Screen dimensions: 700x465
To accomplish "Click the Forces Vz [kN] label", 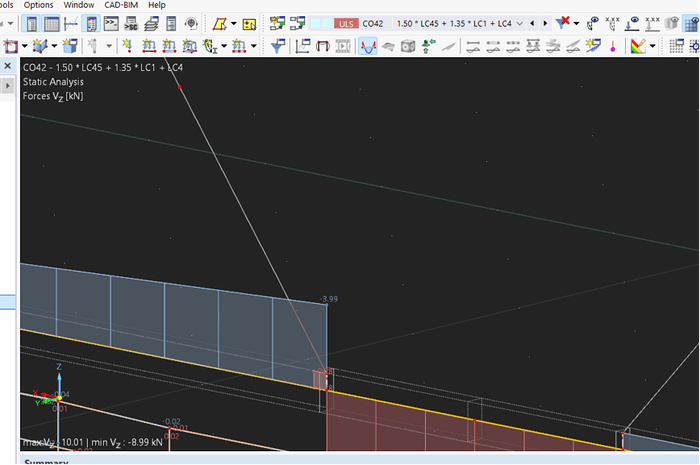I will pos(53,96).
